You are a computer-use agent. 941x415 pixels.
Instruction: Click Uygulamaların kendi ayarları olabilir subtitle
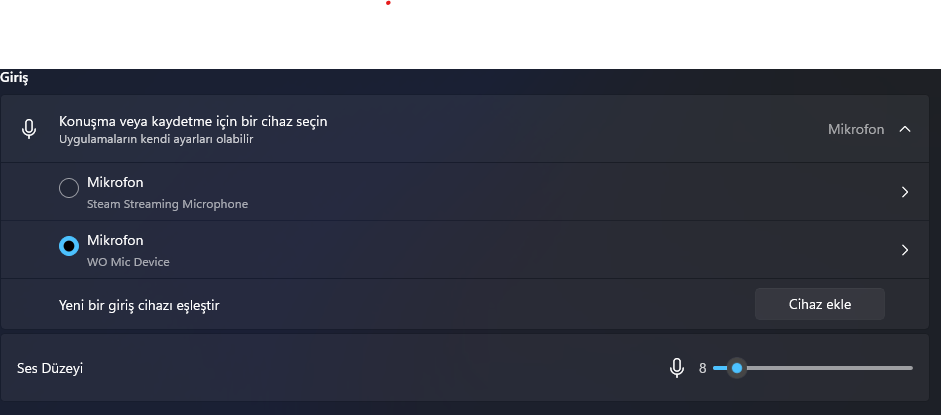[155, 139]
